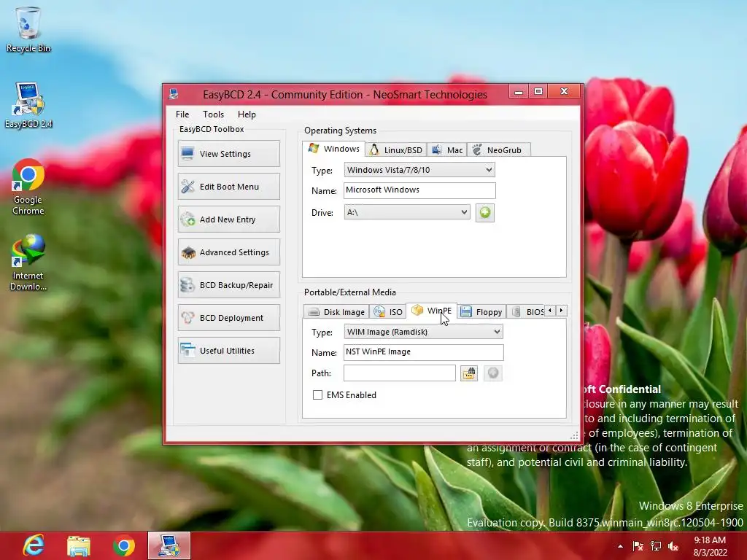Enable the EMS Enabled checkbox
The height and width of the screenshot is (560, 747).
(317, 394)
